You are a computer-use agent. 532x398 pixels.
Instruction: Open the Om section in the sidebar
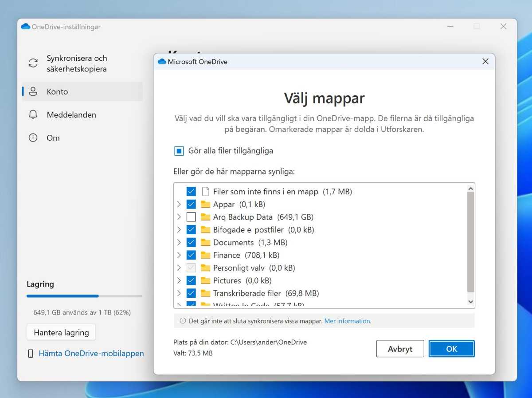53,138
